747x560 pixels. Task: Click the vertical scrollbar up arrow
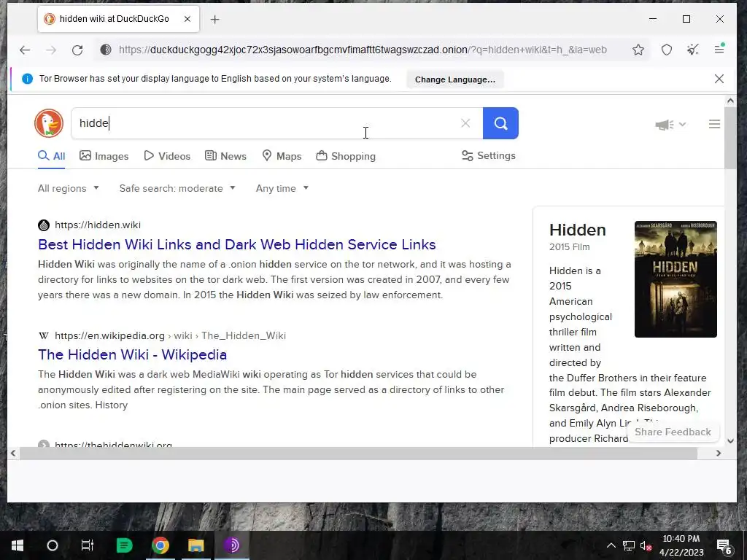coord(730,101)
